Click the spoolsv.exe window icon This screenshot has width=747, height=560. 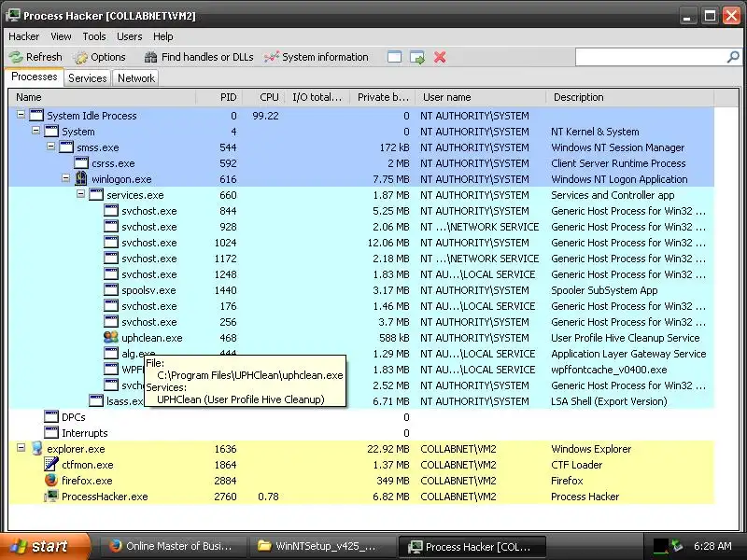tap(110, 289)
